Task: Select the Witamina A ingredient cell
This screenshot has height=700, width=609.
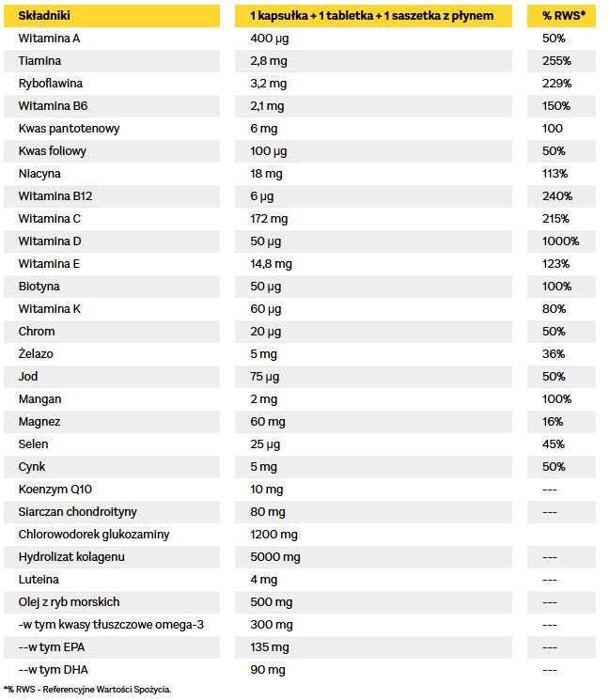Action: pos(49,39)
